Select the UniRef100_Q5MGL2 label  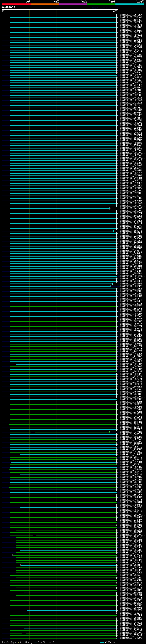(131, 233)
